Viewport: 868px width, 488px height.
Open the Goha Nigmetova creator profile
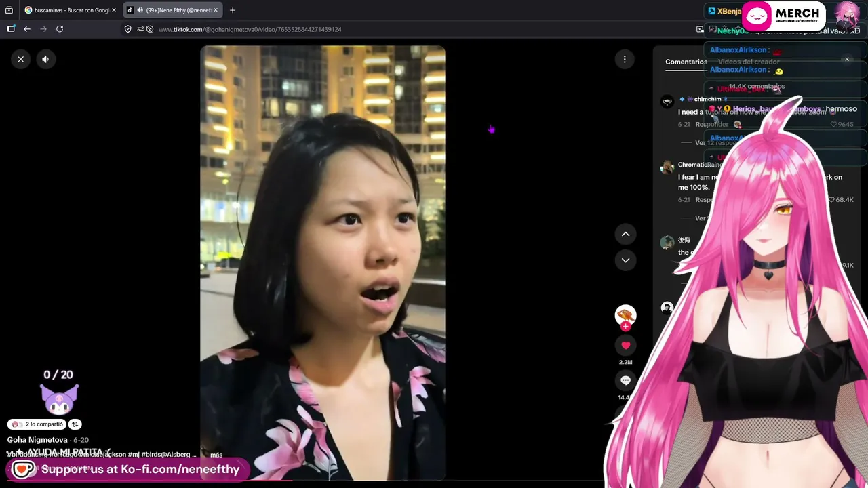pos(37,440)
